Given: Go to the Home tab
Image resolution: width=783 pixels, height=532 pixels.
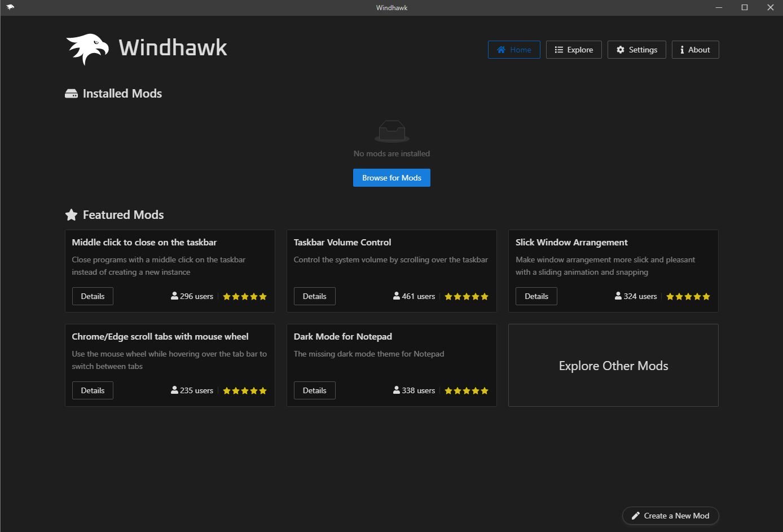Looking at the screenshot, I should tap(514, 50).
